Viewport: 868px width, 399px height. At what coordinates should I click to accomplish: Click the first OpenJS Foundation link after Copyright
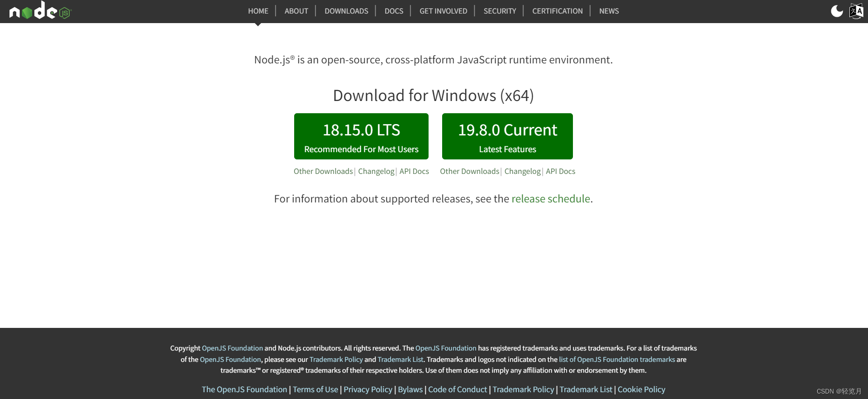[232, 348]
